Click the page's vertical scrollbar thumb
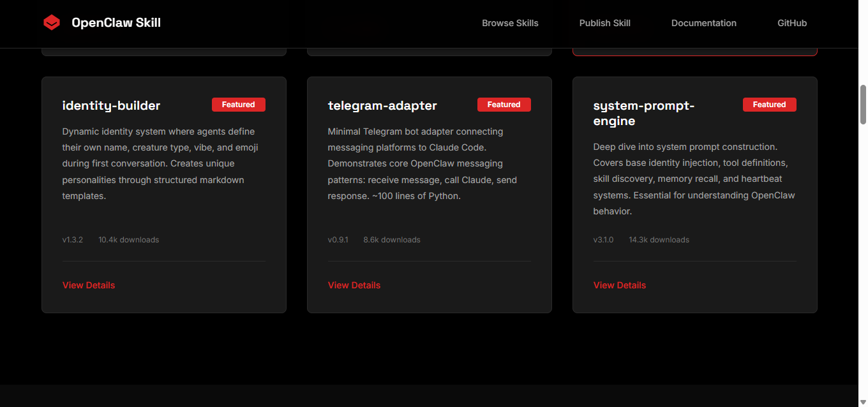The image size is (868, 407). tap(863, 104)
